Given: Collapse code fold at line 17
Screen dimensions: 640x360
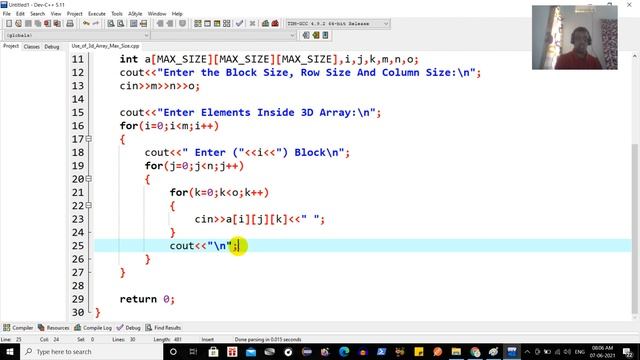Looking at the screenshot, I should click(89, 139).
